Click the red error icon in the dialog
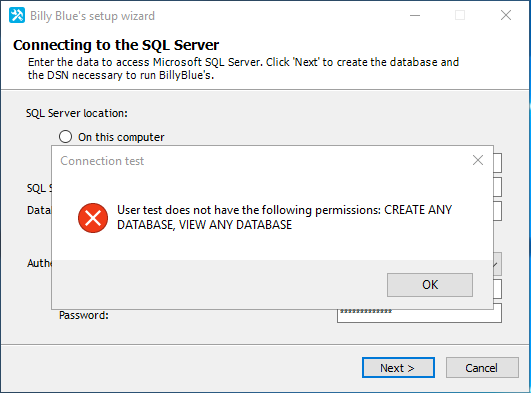The width and height of the screenshot is (531, 393). click(93, 218)
